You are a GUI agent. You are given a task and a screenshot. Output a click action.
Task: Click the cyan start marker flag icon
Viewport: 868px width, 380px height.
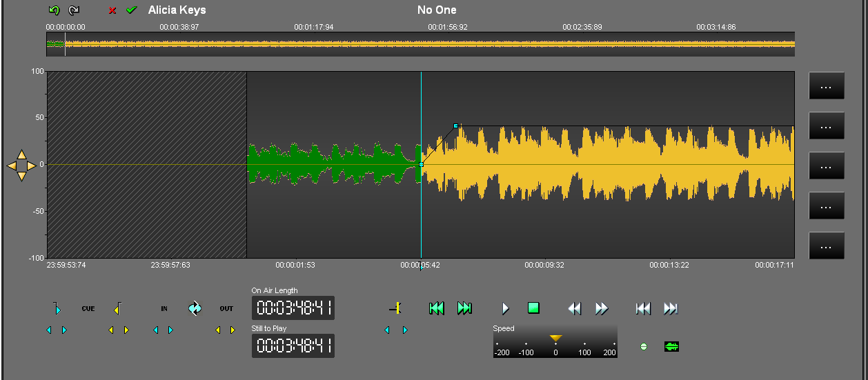coord(57,308)
